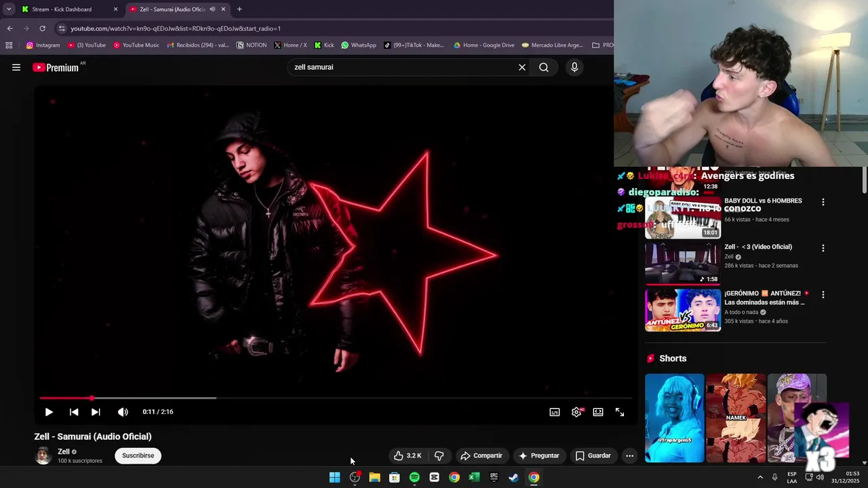Open the Zell channel name link

64,451
